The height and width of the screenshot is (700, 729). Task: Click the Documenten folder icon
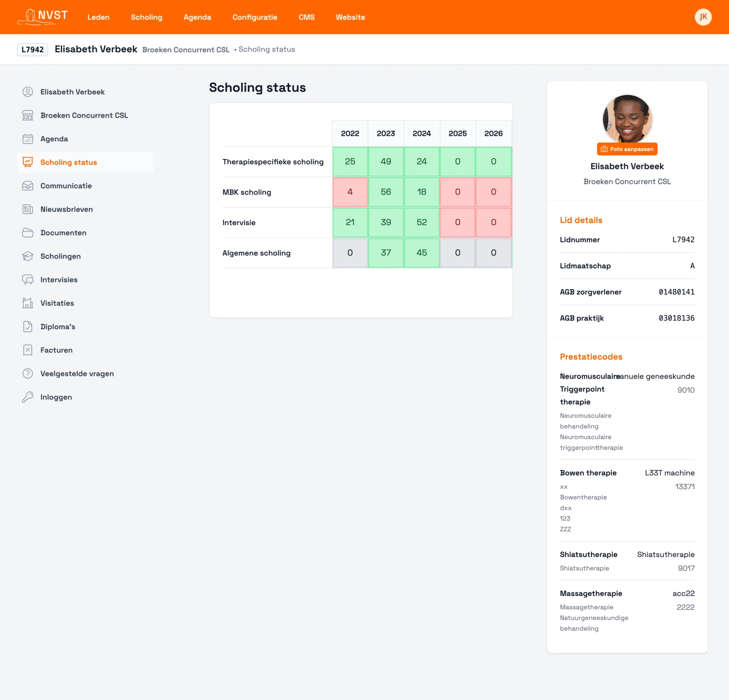(28, 233)
